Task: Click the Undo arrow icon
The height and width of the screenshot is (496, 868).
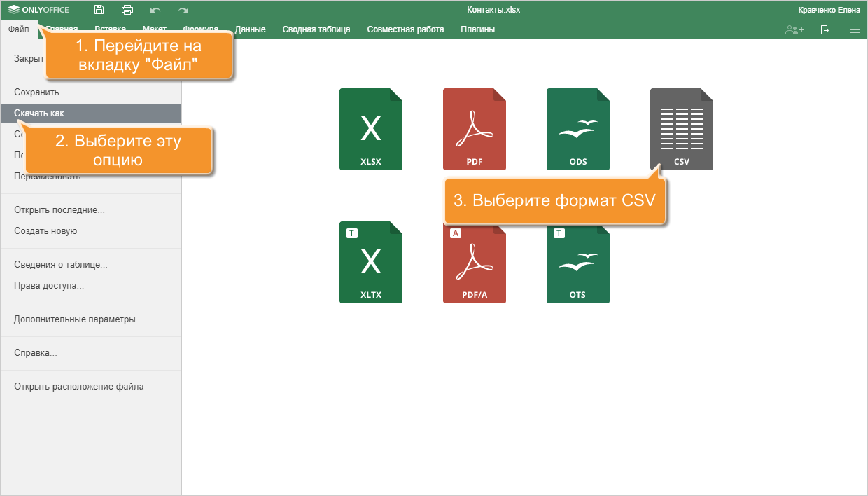Action: point(155,10)
